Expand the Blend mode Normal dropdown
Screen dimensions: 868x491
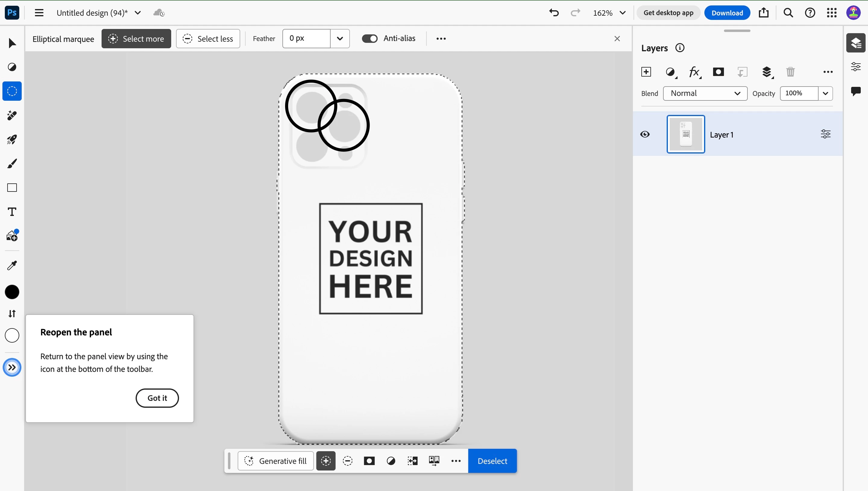pos(705,93)
